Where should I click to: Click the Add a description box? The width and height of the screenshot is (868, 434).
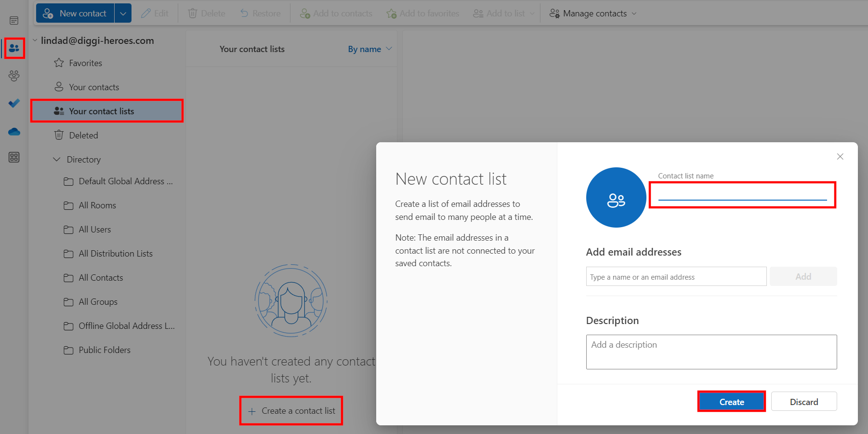[x=711, y=352]
